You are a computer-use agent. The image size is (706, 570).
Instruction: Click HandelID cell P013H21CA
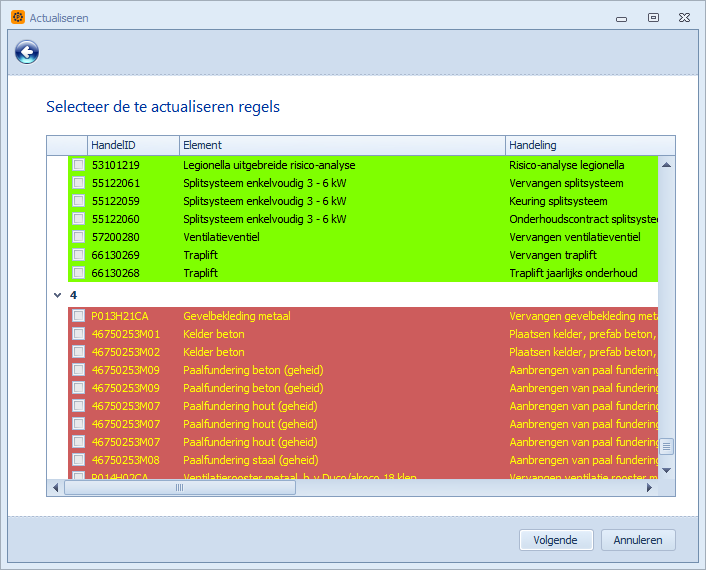click(133, 316)
